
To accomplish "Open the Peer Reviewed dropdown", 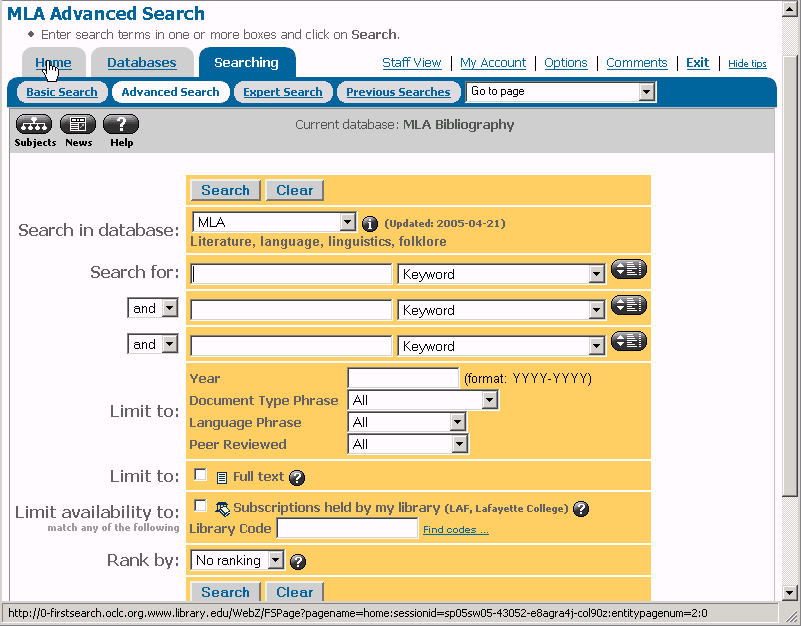I will click(408, 444).
